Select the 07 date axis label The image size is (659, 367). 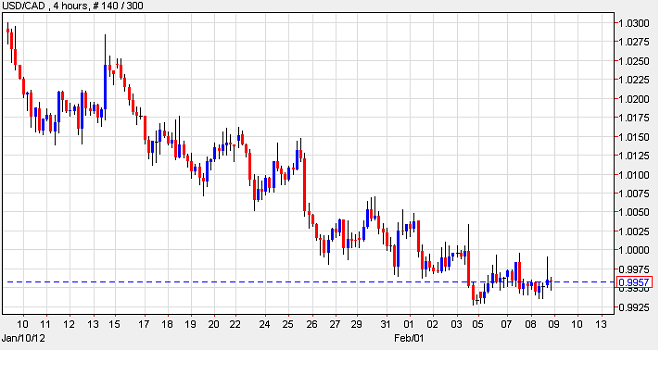(506, 325)
